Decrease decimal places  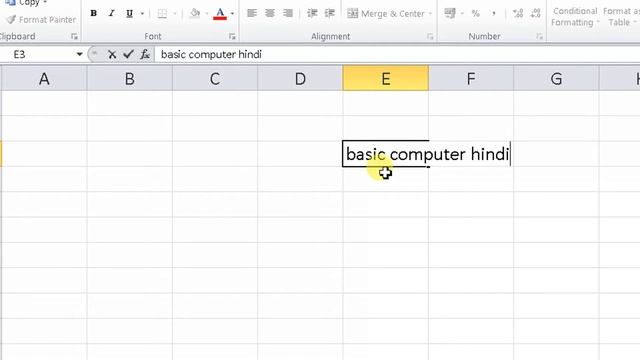pyautogui.click(x=536, y=13)
